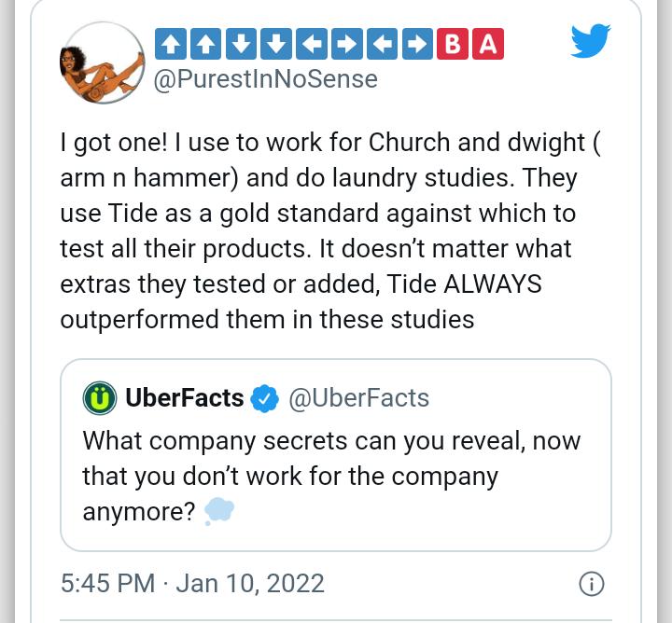
Task: Click the first left-arrow emoji in name
Action: (x=312, y=44)
